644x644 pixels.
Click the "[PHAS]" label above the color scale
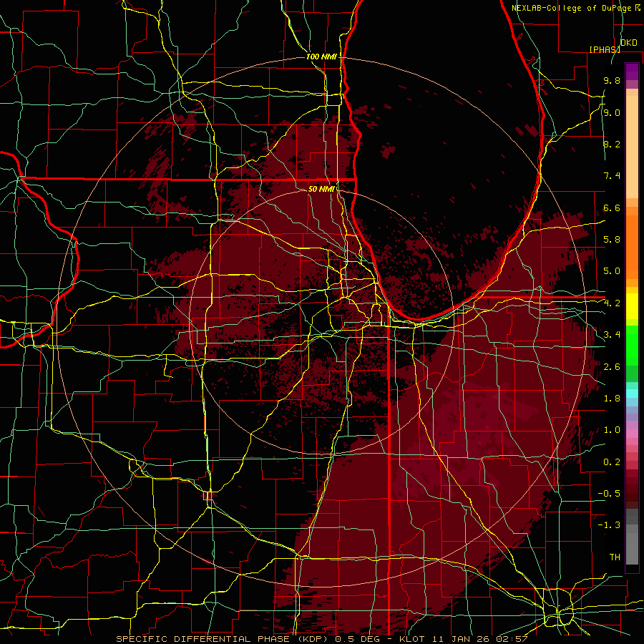click(605, 49)
